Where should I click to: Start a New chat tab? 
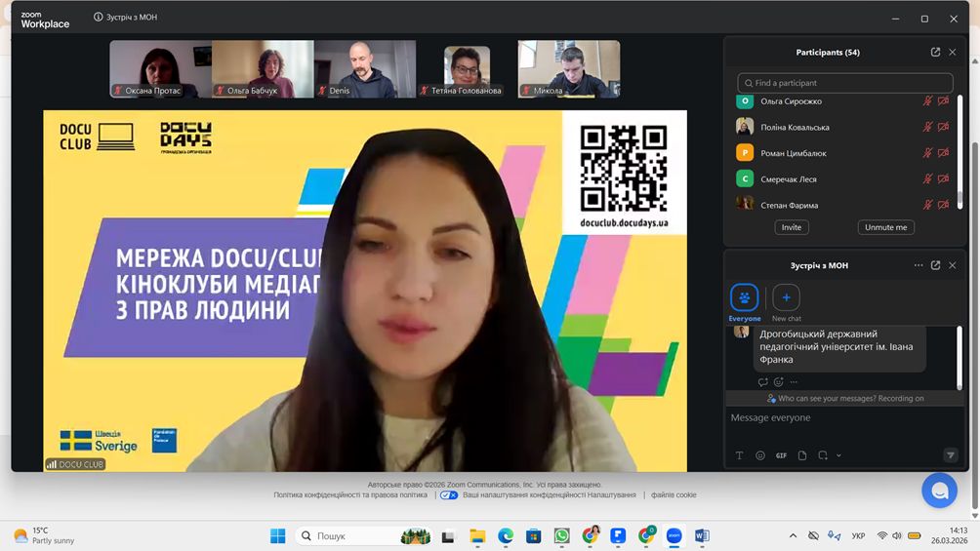pyautogui.click(x=786, y=298)
